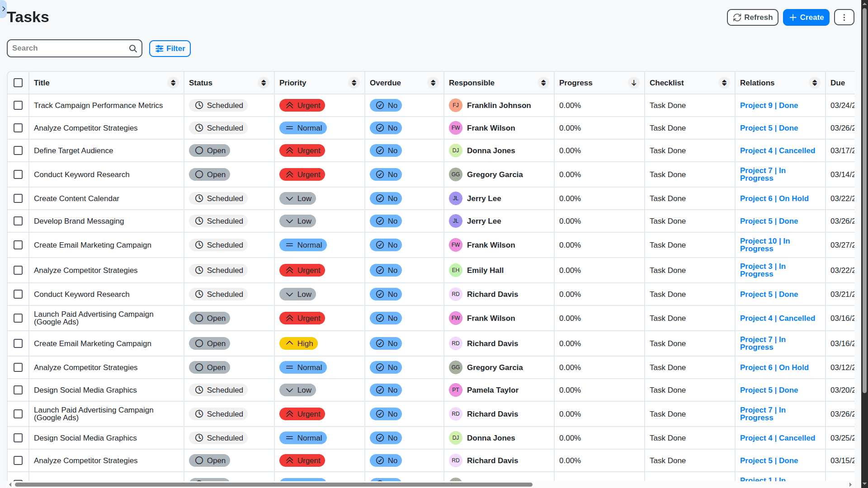
Task: Click the checkmark icon in Overdue column for Create Content Calendar
Action: point(380,198)
